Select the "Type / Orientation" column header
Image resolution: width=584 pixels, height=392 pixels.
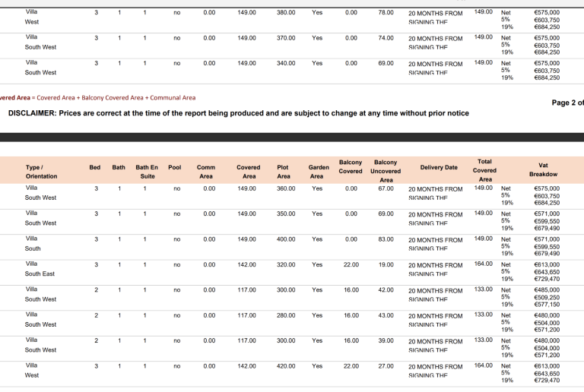coord(41,172)
